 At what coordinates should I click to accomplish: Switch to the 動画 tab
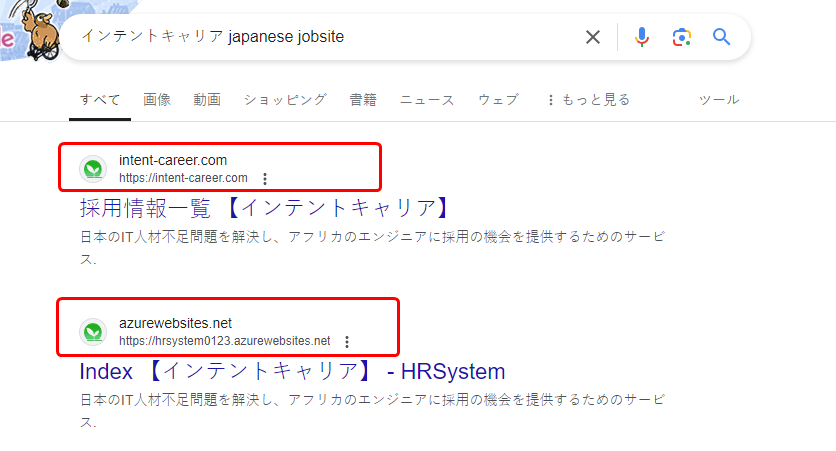[x=207, y=100]
